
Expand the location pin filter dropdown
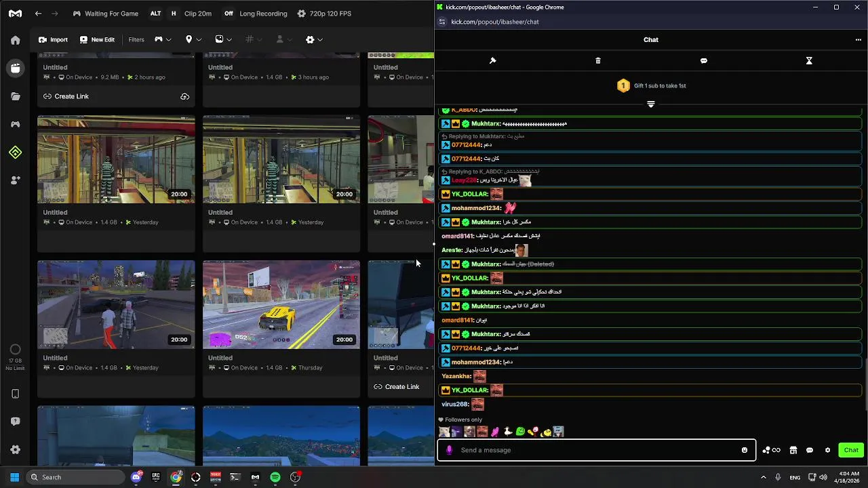point(193,39)
